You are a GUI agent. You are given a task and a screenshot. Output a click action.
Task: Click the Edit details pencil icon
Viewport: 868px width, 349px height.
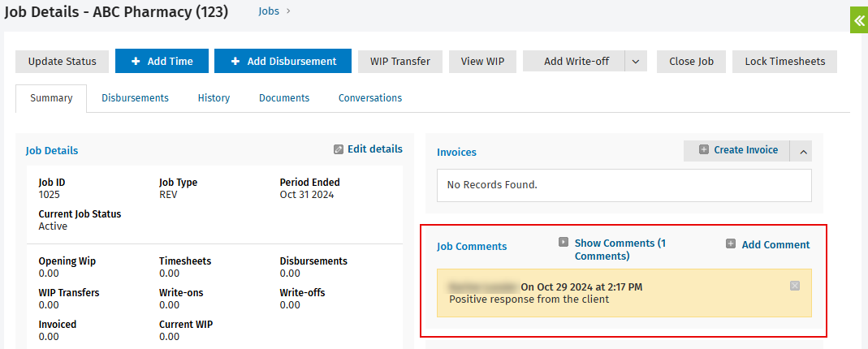[339, 149]
